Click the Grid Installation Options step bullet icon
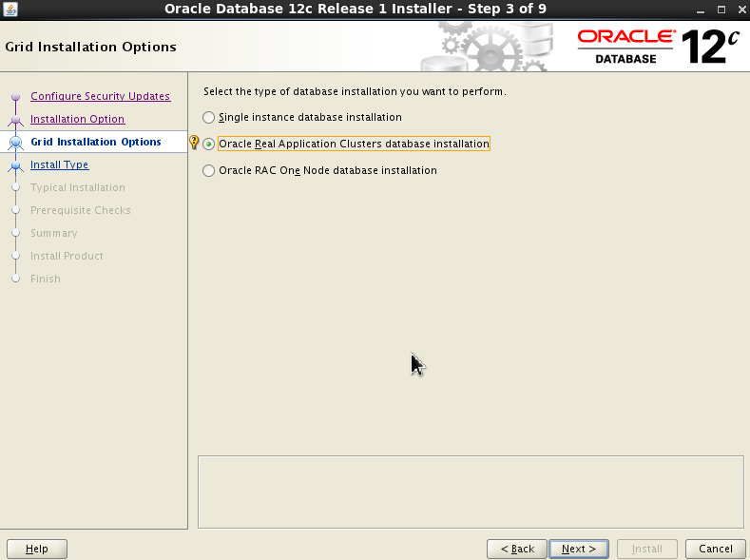The height and width of the screenshot is (560, 750). coord(16,143)
